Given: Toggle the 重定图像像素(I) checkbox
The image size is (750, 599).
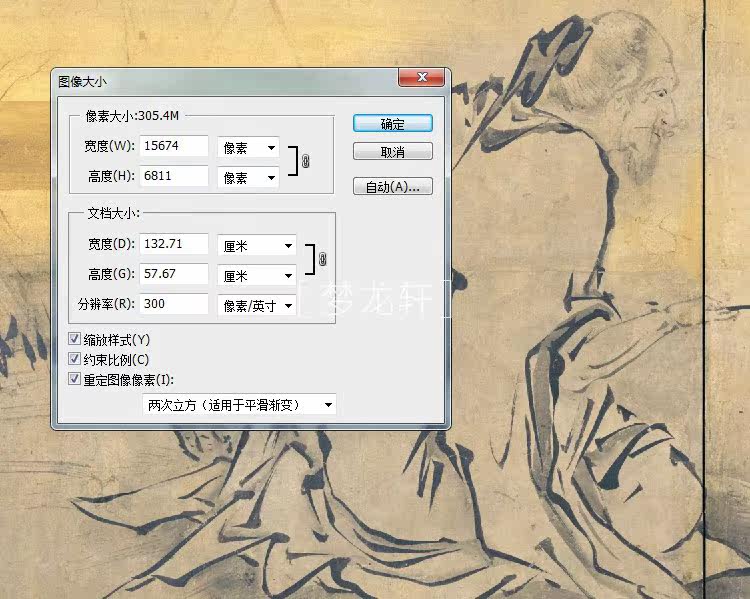Looking at the screenshot, I should click(74, 379).
